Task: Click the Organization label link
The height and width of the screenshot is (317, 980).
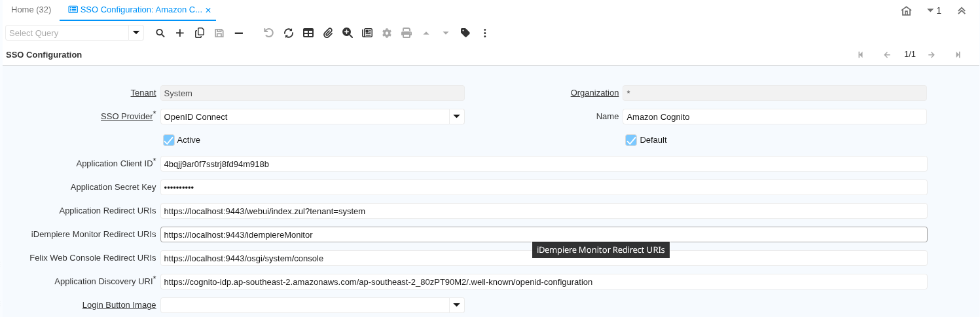Action: (x=594, y=93)
